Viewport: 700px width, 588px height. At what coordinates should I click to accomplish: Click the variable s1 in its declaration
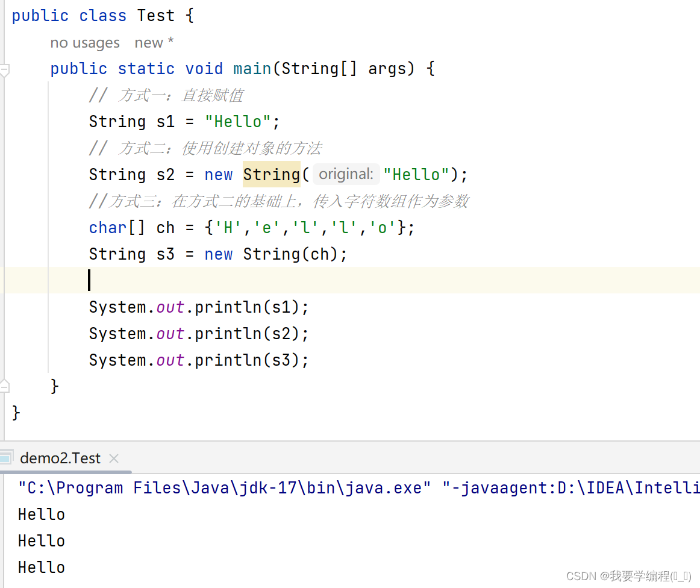(165, 122)
